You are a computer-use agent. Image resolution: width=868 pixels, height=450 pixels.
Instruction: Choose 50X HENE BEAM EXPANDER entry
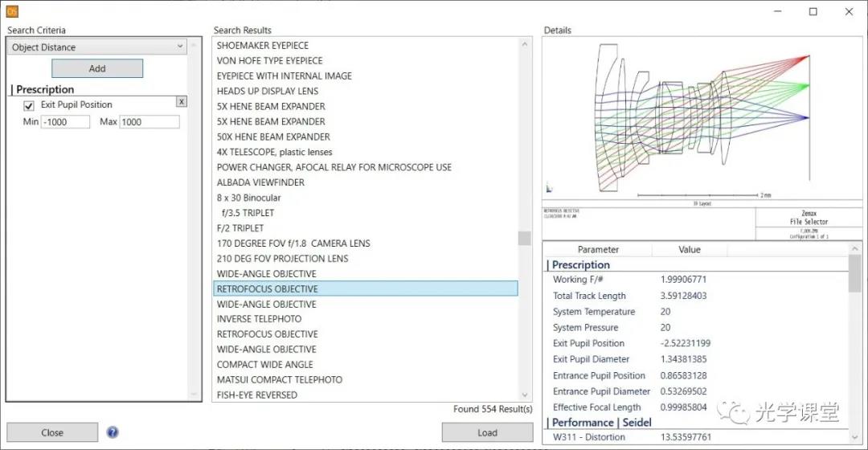click(273, 137)
